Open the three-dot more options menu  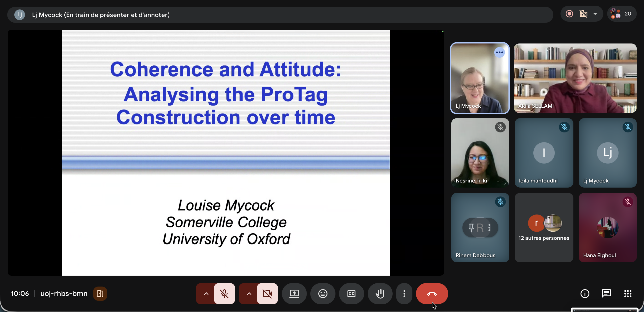tap(404, 293)
